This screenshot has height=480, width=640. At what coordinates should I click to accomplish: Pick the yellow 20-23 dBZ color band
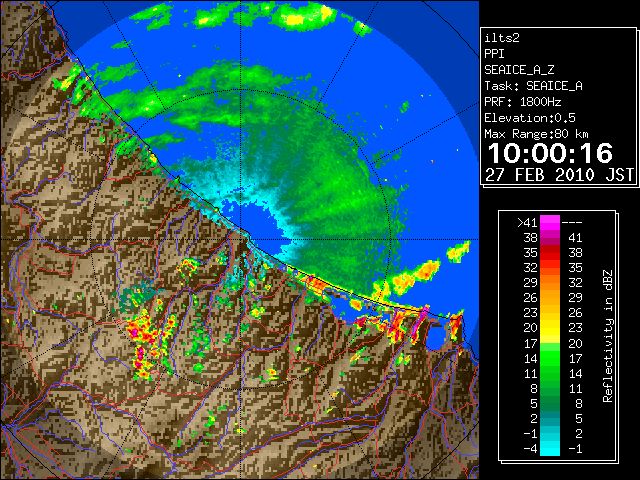(550, 328)
